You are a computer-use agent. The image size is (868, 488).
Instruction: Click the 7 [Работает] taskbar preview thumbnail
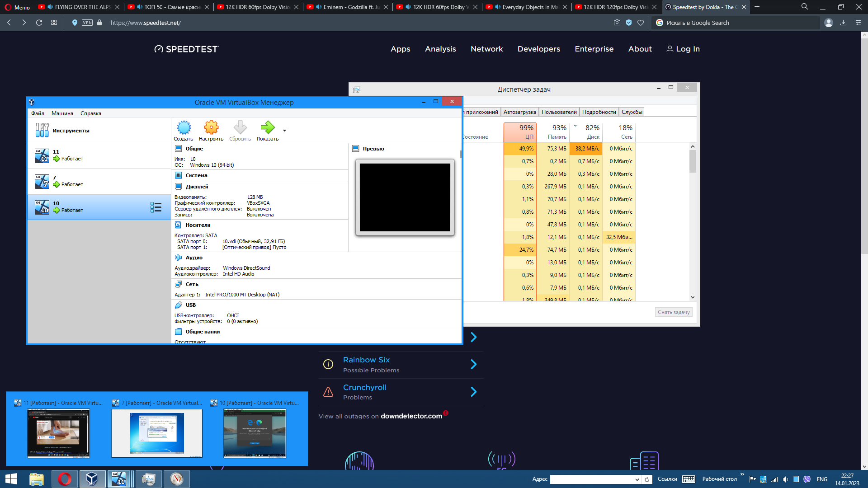tap(157, 433)
